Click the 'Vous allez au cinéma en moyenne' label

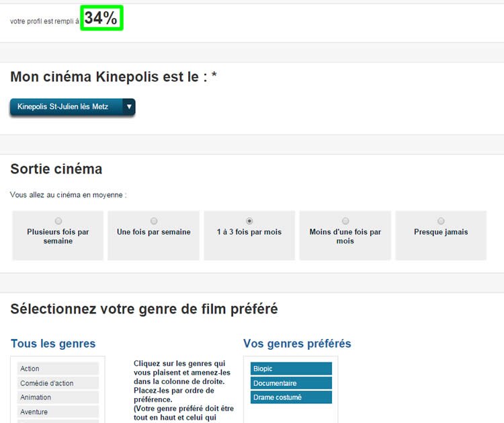[68, 195]
